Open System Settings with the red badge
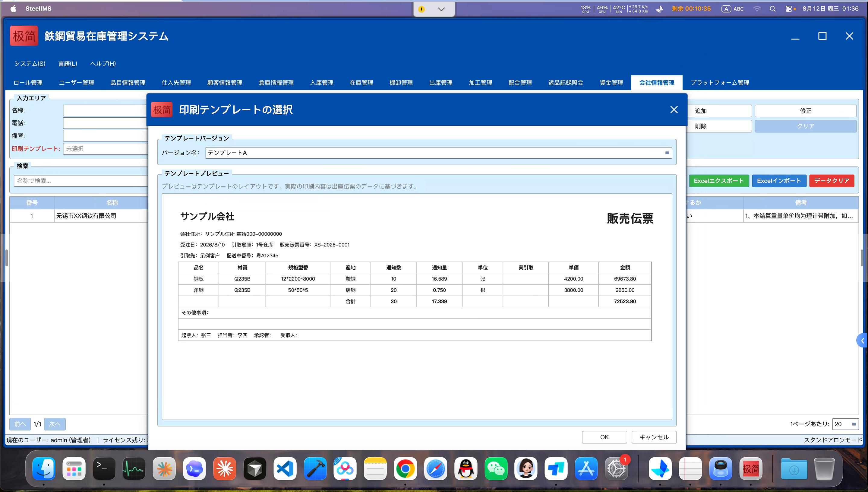Screen dimensions: 868x492 (x=616, y=468)
